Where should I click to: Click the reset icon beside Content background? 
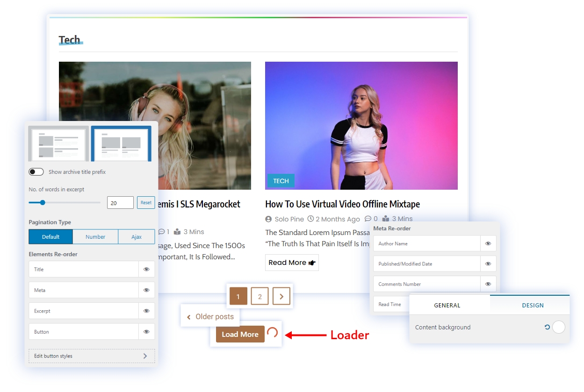click(547, 328)
